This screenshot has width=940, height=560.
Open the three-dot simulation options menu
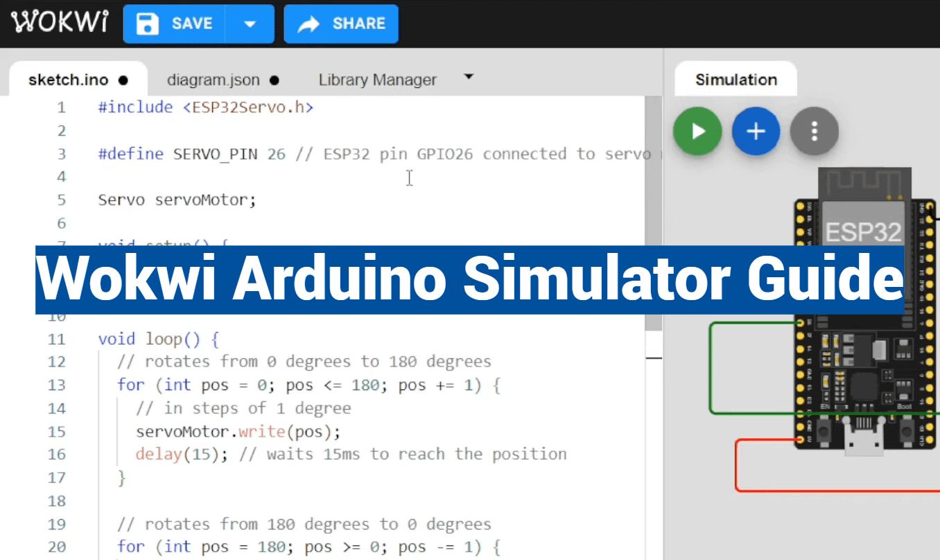[x=815, y=131]
